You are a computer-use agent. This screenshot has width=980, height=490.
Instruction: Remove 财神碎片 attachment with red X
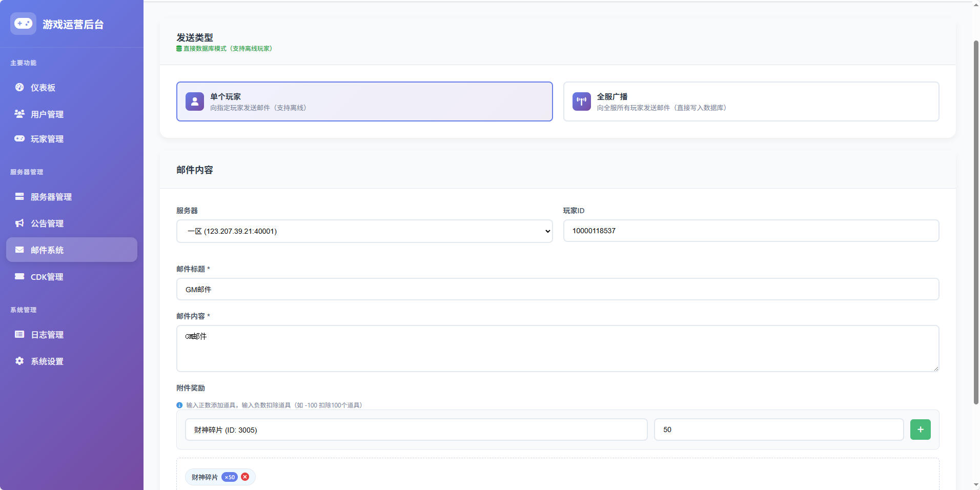point(244,477)
